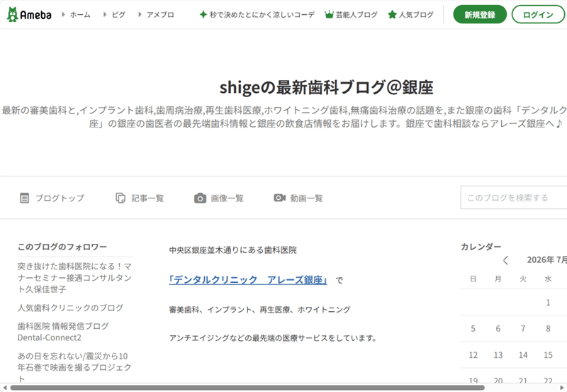Screen dimensions: 567x392
Task: Click the star icon for 人気ブログ
Action: click(392, 14)
